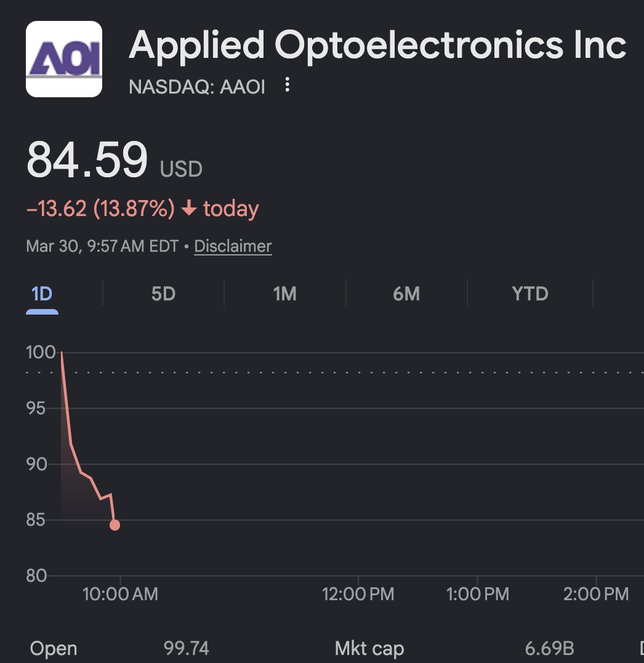Open the Disclaimer link
This screenshot has height=663, width=644.
233,247
